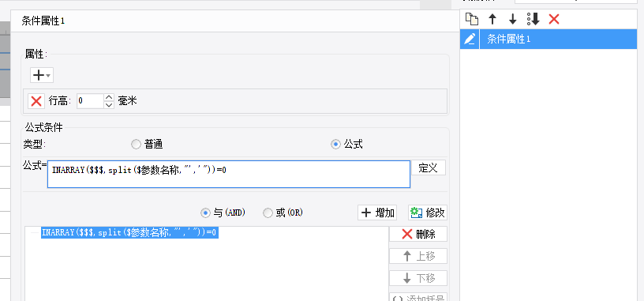
Task: Select 条件属性1 in the attribute list
Action: click(558, 39)
